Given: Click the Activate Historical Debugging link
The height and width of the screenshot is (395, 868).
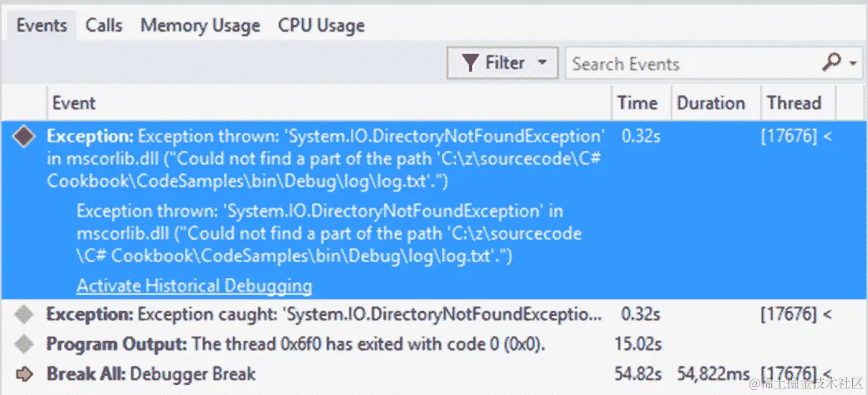Looking at the screenshot, I should (x=194, y=286).
